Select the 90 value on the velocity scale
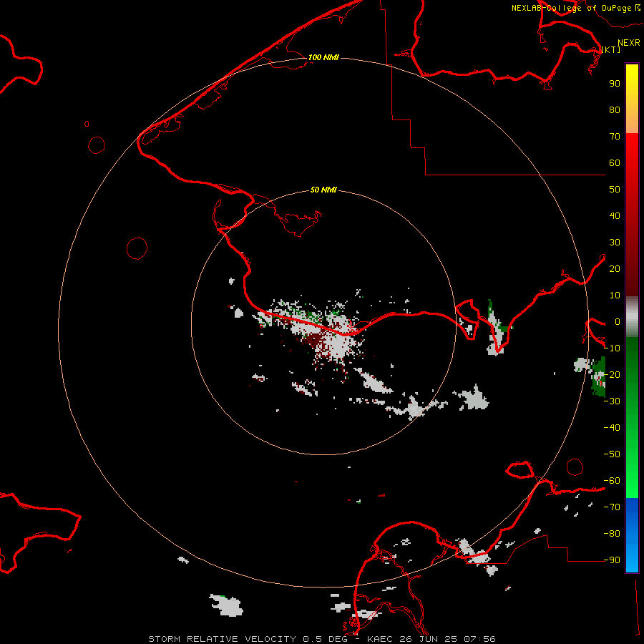 pos(615,84)
